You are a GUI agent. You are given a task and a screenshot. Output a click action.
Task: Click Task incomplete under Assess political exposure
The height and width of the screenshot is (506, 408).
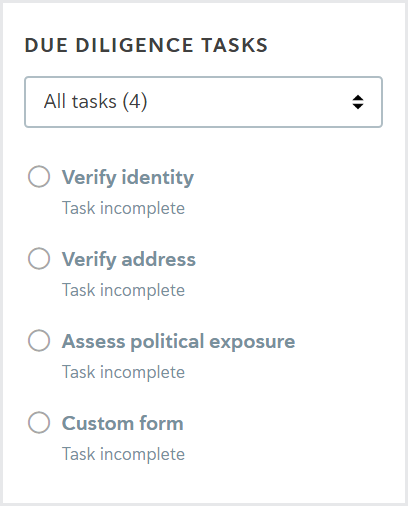[123, 372]
